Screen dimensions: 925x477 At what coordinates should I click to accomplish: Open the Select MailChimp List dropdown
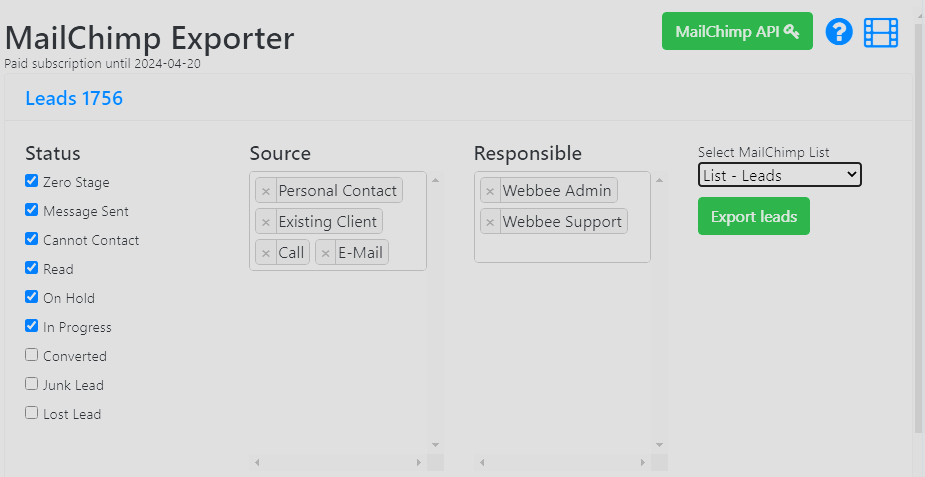tap(779, 175)
